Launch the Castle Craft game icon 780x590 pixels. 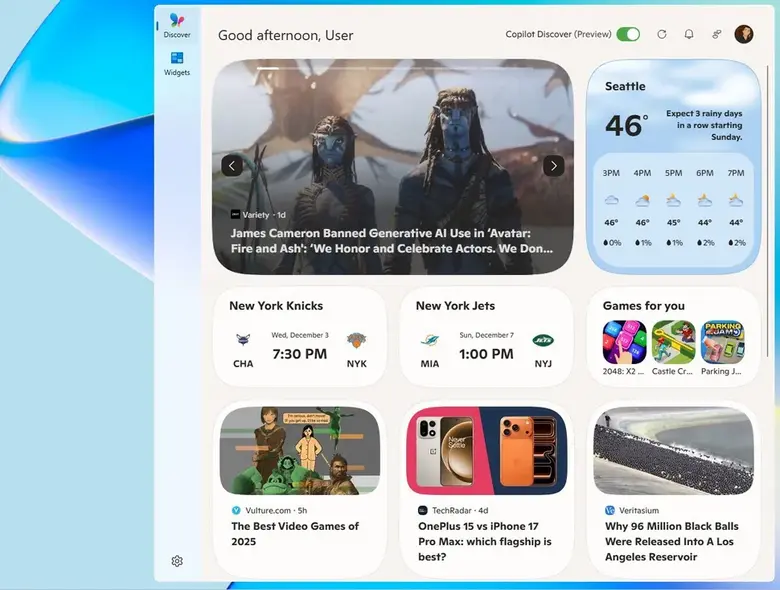click(673, 342)
